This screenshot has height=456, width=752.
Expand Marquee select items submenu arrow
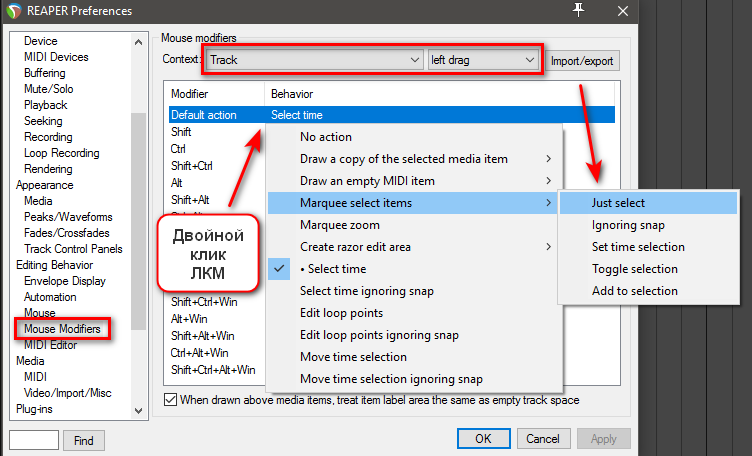(x=548, y=203)
